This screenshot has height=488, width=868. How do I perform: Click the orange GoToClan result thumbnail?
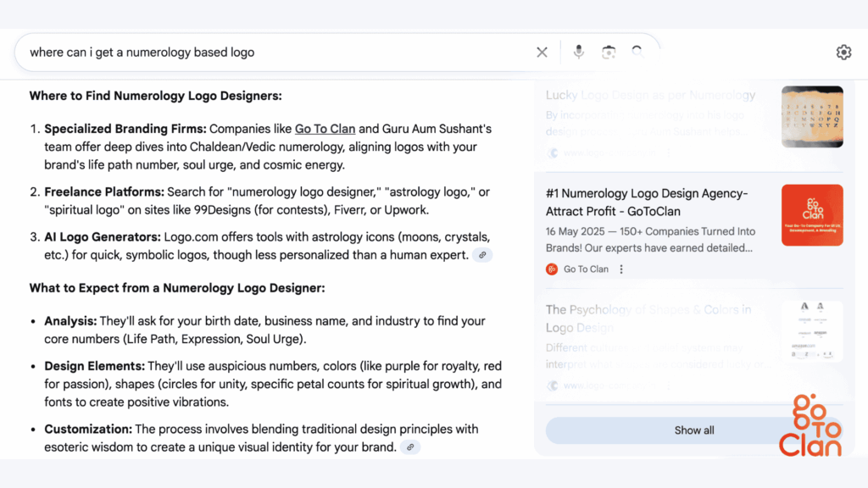812,215
